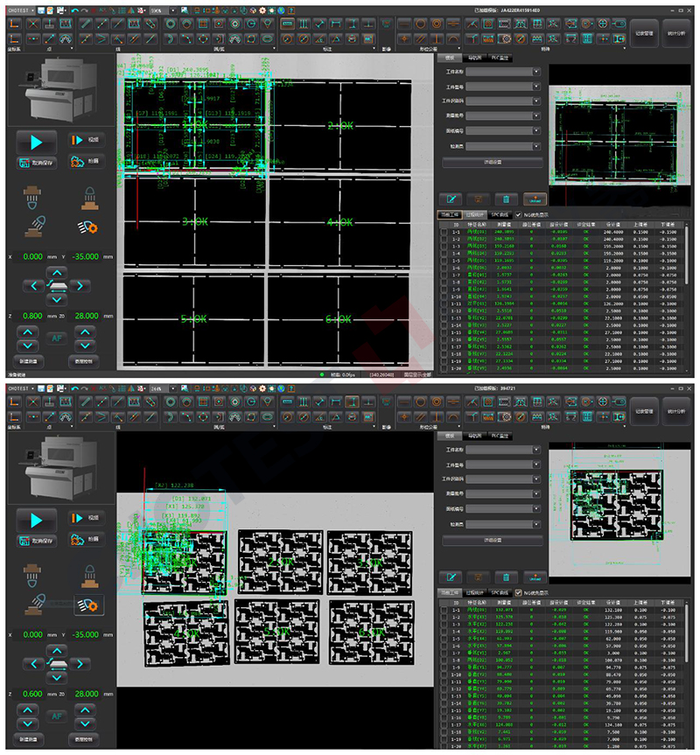The width and height of the screenshot is (700, 755).
Task: Check row 1-3 checkbox in bottom window table
Action: click(x=444, y=624)
